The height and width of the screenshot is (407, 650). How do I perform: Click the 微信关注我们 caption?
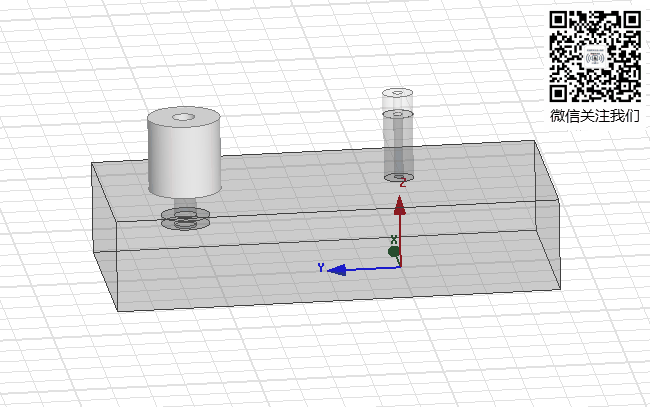(595, 116)
